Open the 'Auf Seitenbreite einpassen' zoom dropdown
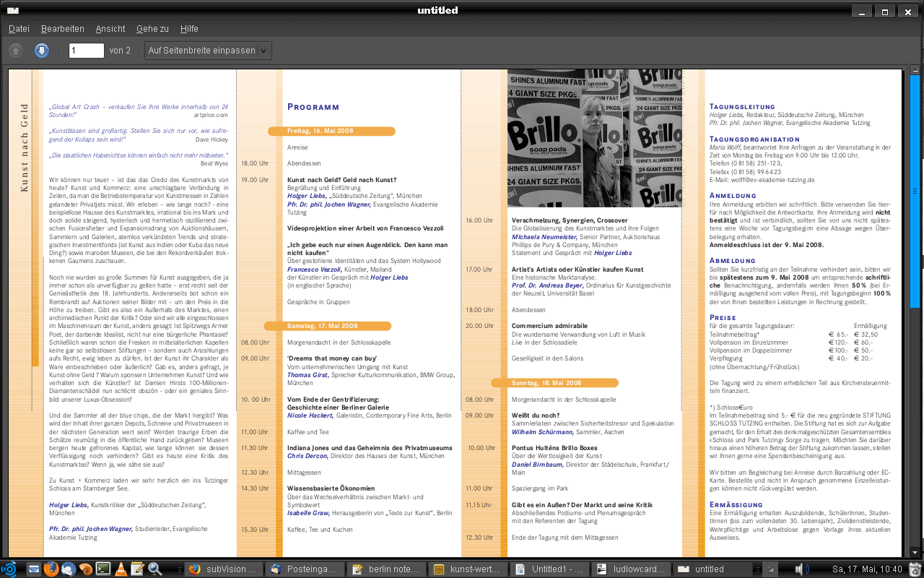 point(209,51)
